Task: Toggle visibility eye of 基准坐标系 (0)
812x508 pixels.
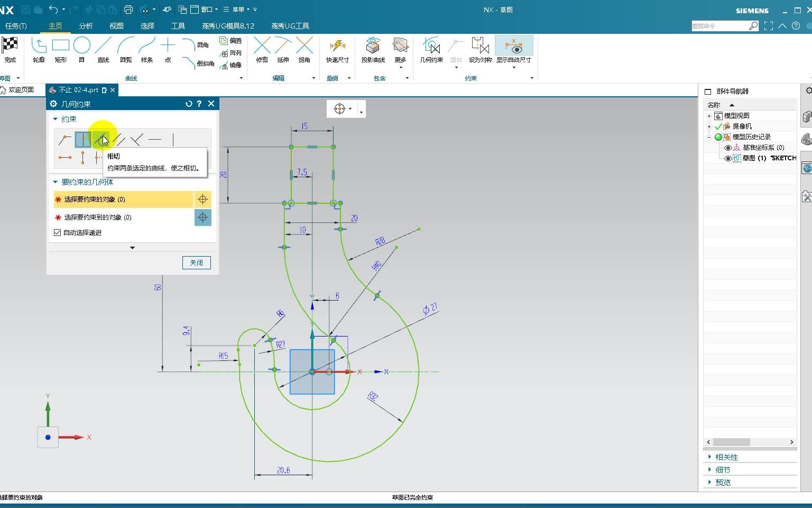Action: (x=728, y=148)
